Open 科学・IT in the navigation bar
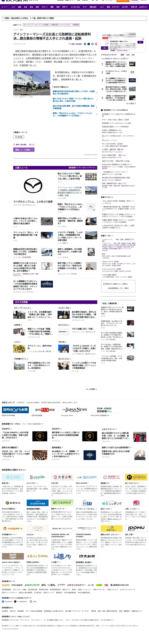 tap(65, 7)
